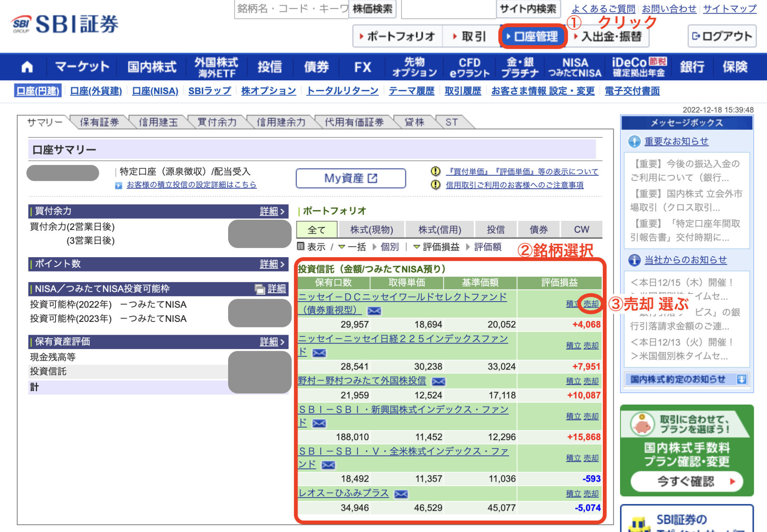Click the envelope icon beside ニッセイ日経225インデックスファンド

pyautogui.click(x=319, y=353)
